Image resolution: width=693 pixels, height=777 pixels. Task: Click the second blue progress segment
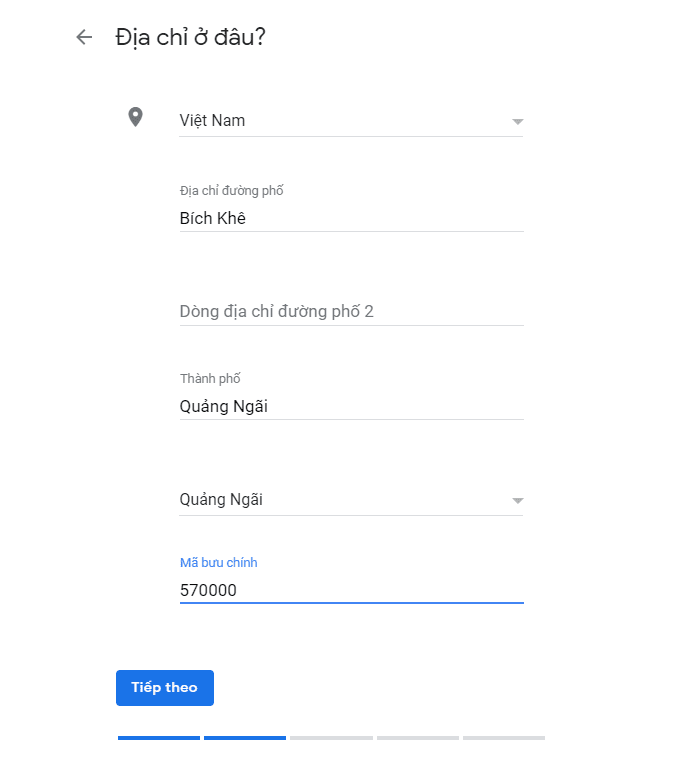point(245,738)
